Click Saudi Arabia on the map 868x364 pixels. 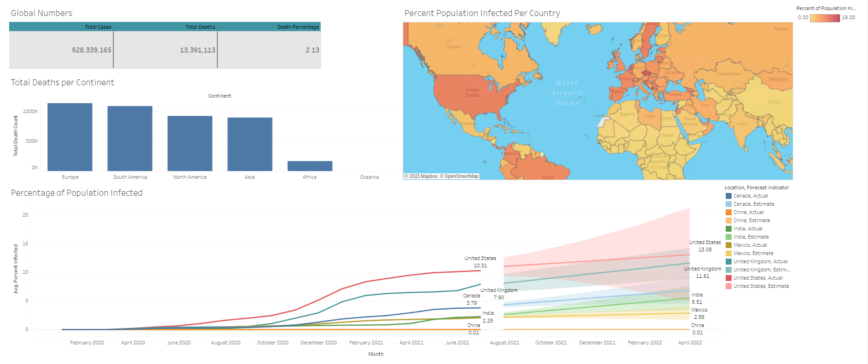(x=690, y=121)
